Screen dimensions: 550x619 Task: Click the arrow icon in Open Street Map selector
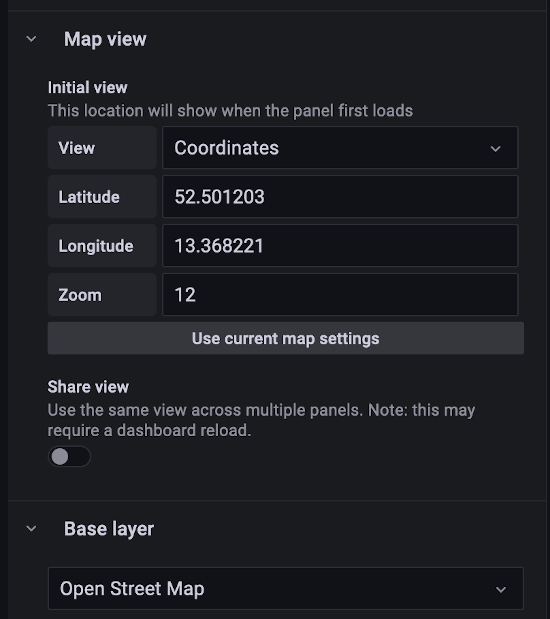point(501,589)
